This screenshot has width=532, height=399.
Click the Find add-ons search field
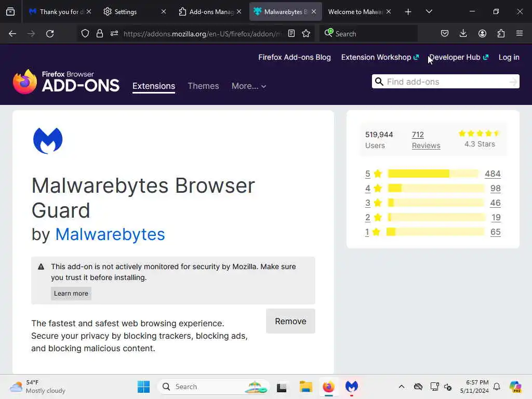point(445,82)
